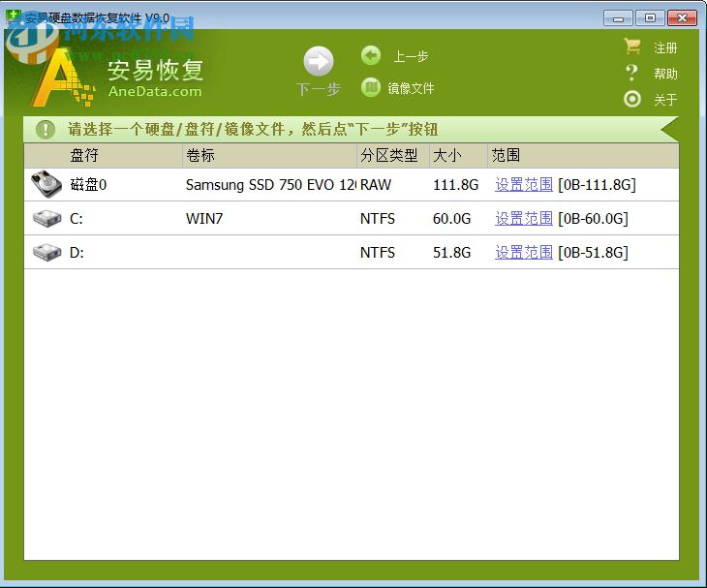Click the [0B-60.0G] range text
Viewport: 707px width, 588px height.
[593, 219]
